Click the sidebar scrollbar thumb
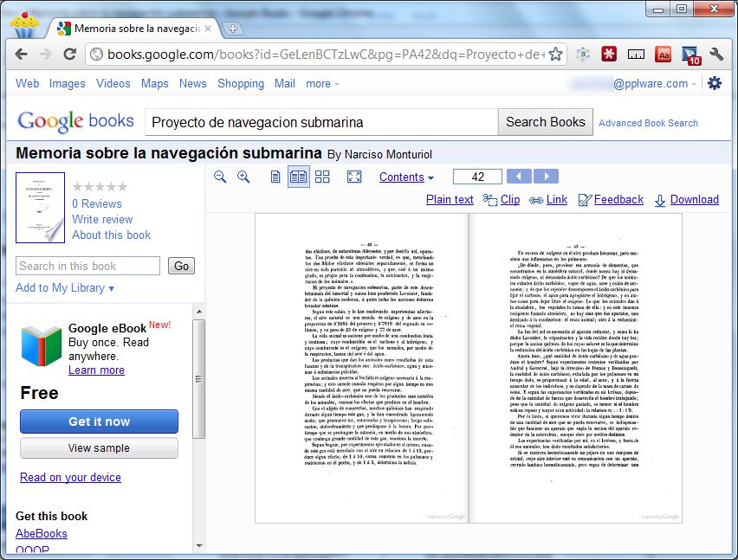This screenshot has width=738, height=560. (x=198, y=379)
